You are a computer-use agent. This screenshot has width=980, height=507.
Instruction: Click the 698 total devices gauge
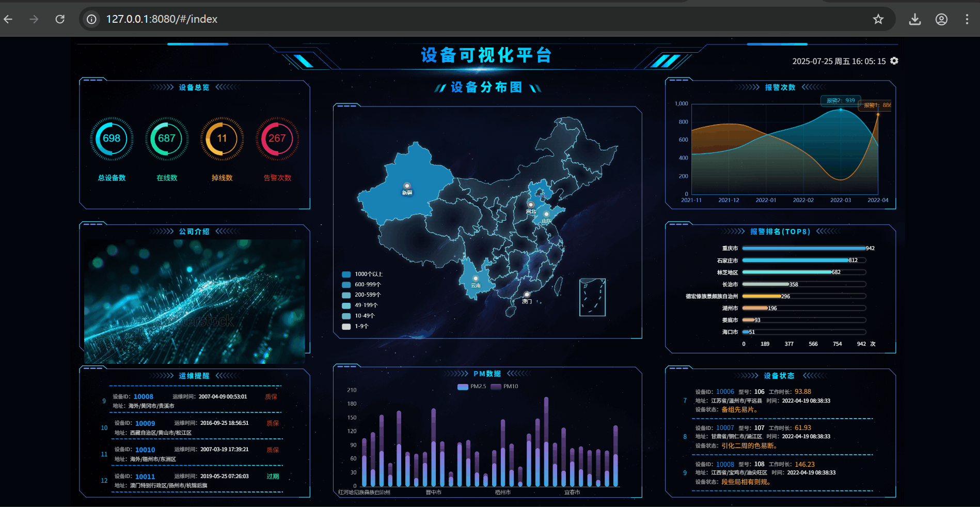tap(112, 139)
